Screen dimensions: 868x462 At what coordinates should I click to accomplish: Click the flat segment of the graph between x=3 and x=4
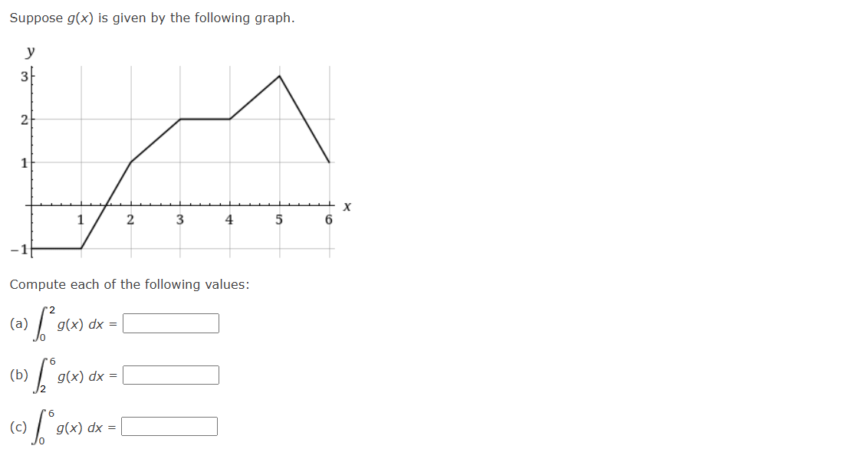[x=203, y=119]
